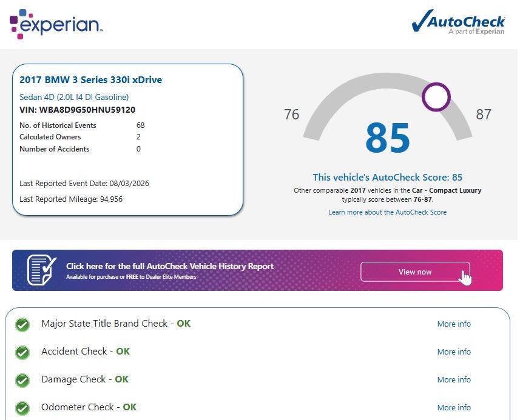Open More info for Accident Check
This screenshot has width=520, height=420.
pyautogui.click(x=454, y=352)
